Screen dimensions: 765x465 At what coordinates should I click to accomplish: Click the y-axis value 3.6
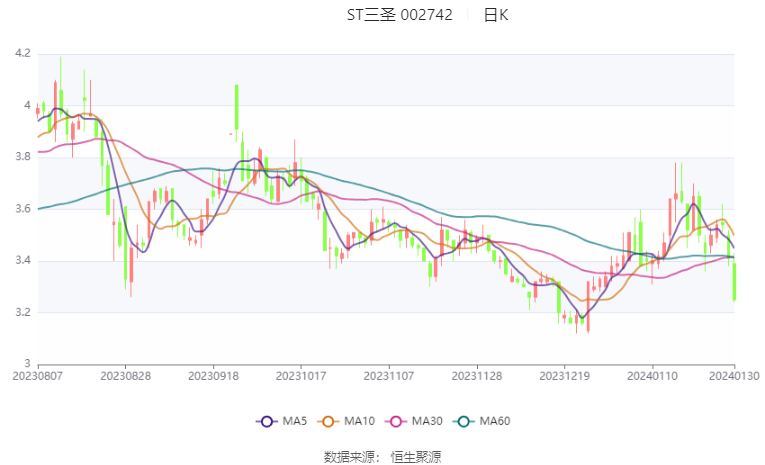tap(23, 209)
